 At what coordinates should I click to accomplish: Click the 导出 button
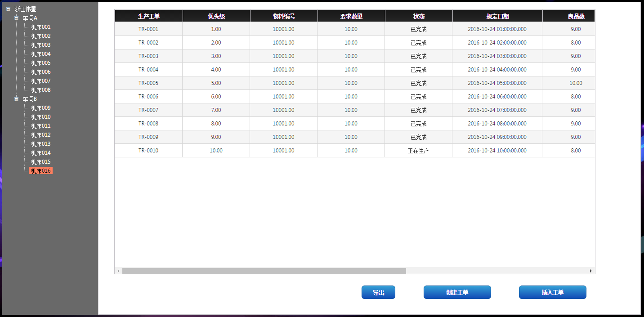pyautogui.click(x=378, y=292)
